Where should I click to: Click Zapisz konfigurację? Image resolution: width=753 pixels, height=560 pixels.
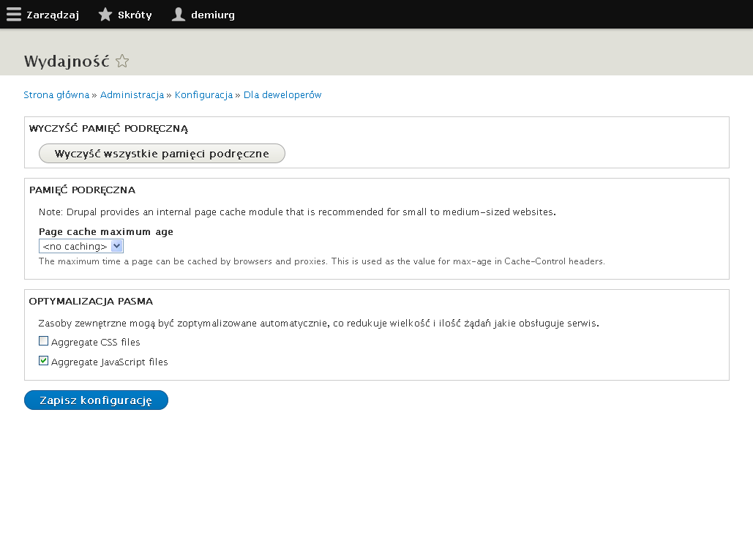(x=96, y=400)
